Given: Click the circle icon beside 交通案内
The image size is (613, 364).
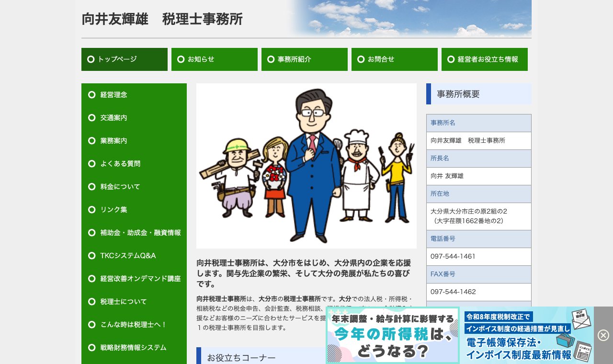Looking at the screenshot, I should 92,118.
